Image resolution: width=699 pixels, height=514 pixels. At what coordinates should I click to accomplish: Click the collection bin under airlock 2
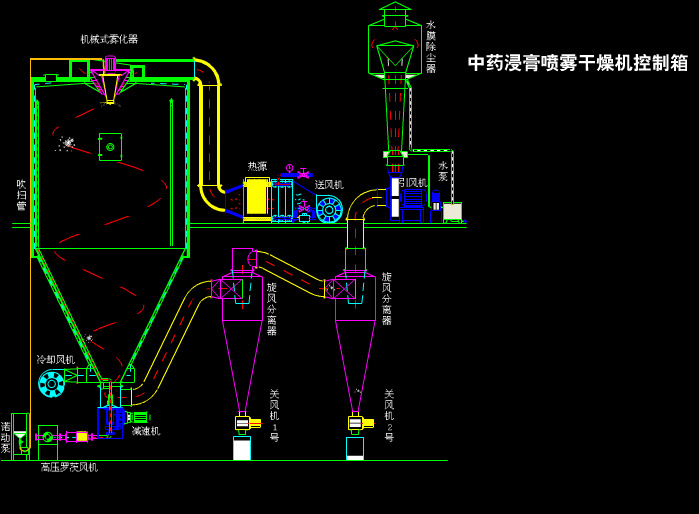(x=355, y=448)
